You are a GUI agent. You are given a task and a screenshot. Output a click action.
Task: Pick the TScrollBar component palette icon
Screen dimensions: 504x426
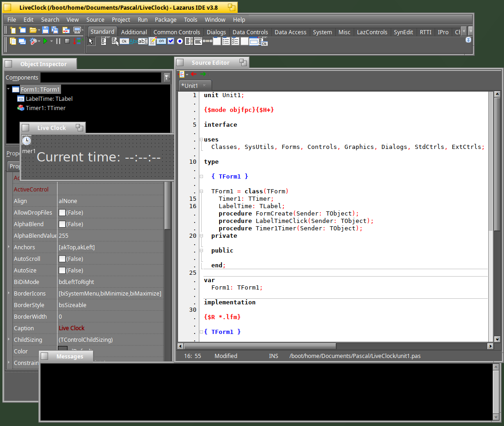coord(208,41)
